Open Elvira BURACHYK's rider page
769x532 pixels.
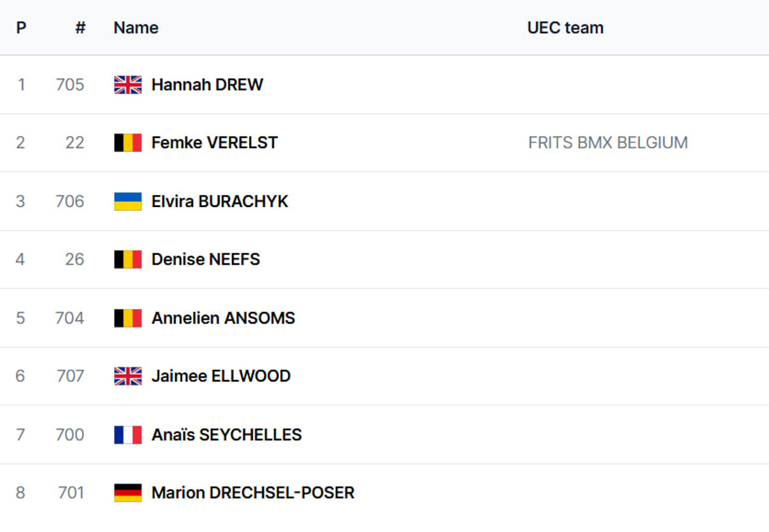219,201
